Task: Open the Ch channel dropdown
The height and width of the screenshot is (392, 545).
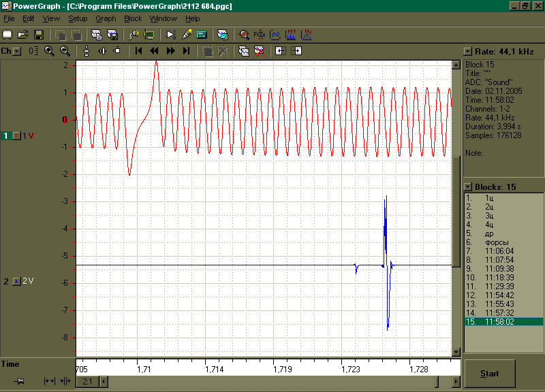Action: pos(17,52)
